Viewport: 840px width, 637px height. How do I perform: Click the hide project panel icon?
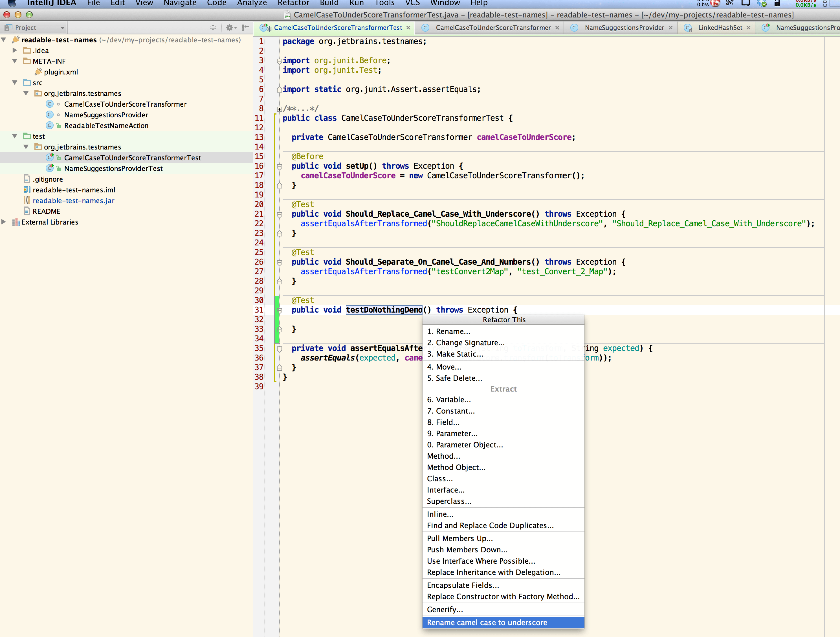(245, 28)
